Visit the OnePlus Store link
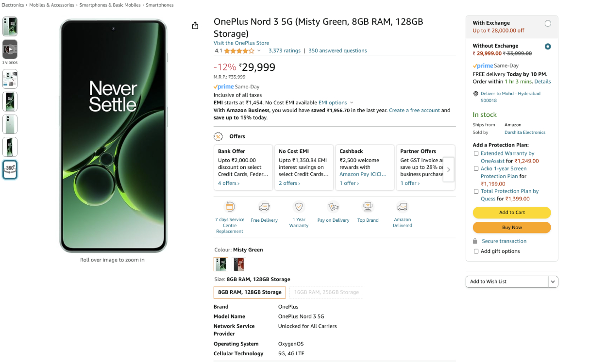607x364 pixels. 241,43
